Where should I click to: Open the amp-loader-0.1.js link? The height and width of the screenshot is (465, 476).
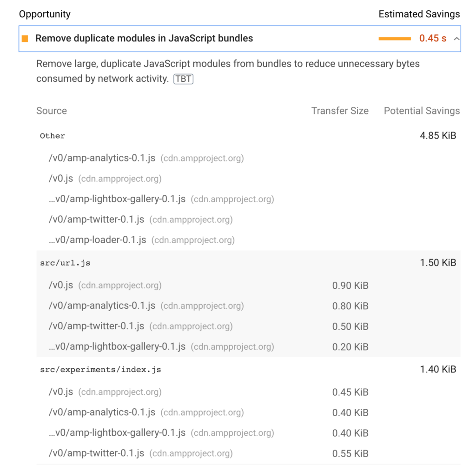98,240
